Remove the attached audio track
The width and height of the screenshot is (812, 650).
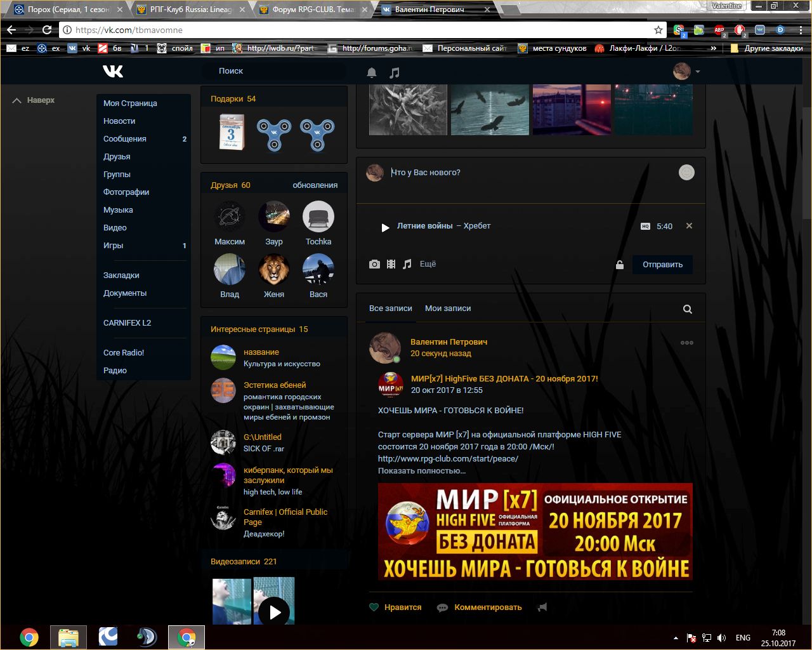(689, 226)
